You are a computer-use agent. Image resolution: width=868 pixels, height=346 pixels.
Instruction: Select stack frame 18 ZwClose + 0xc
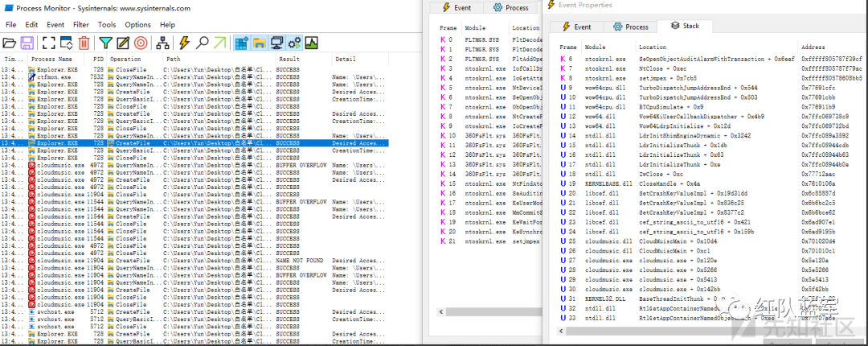click(709, 174)
